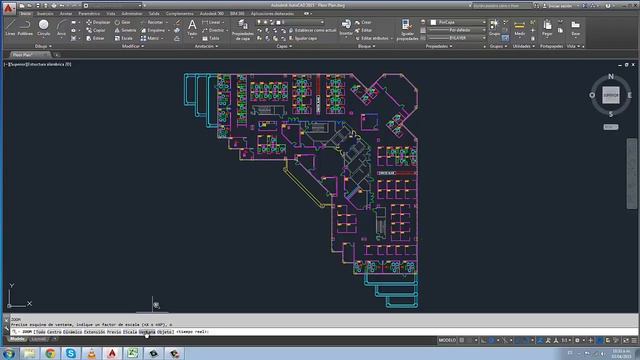
Task: Click Establecer como actual layer button
Action: click(312, 30)
